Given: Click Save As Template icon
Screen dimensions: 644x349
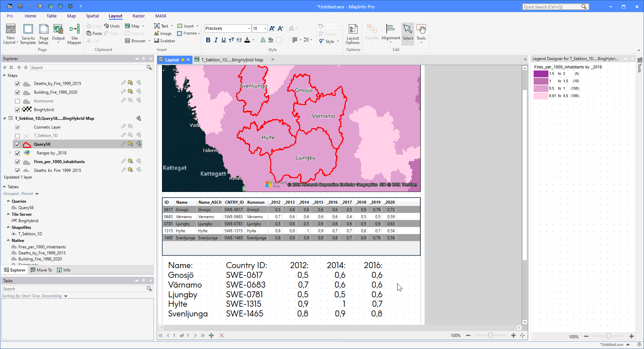Looking at the screenshot, I should pos(28,29).
